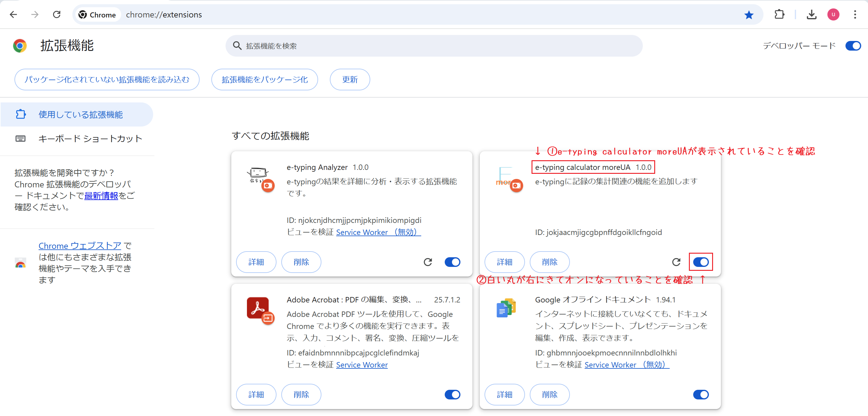The width and height of the screenshot is (868, 416).
Task: Click the search magnifier icon
Action: click(237, 46)
